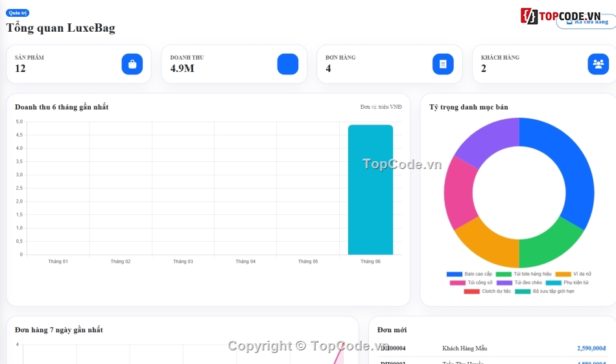Image resolution: width=616 pixels, height=364 pixels.
Task: Toggle Phụ kiện túi legend swatch
Action: point(554,283)
